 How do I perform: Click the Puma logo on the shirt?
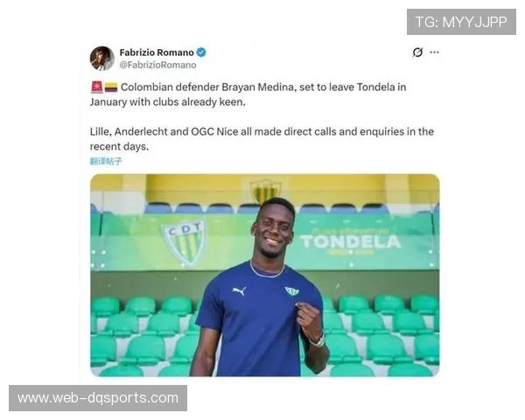click(x=240, y=290)
